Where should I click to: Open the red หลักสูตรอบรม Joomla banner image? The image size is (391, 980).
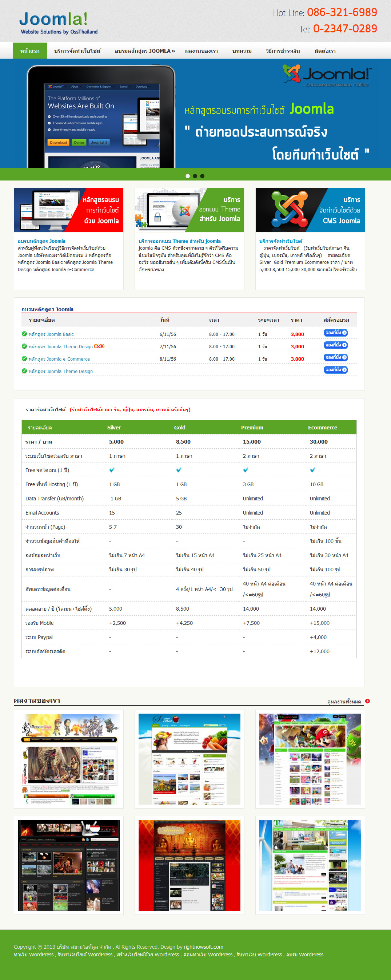tap(68, 210)
